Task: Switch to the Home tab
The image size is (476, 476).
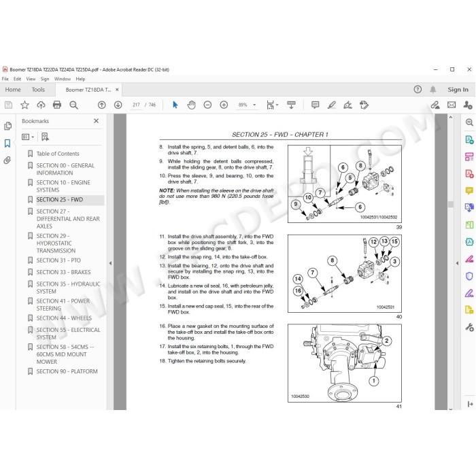Action: coord(13,90)
